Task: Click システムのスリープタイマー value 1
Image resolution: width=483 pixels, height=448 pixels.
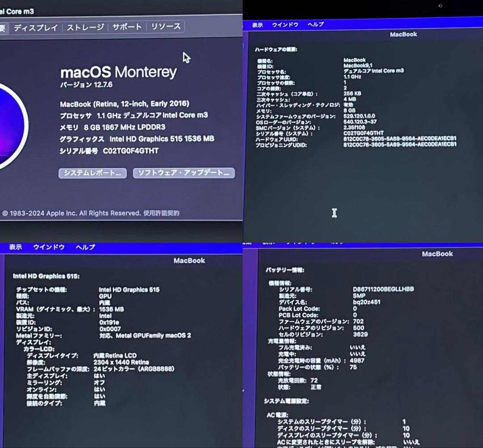Action: point(404,422)
